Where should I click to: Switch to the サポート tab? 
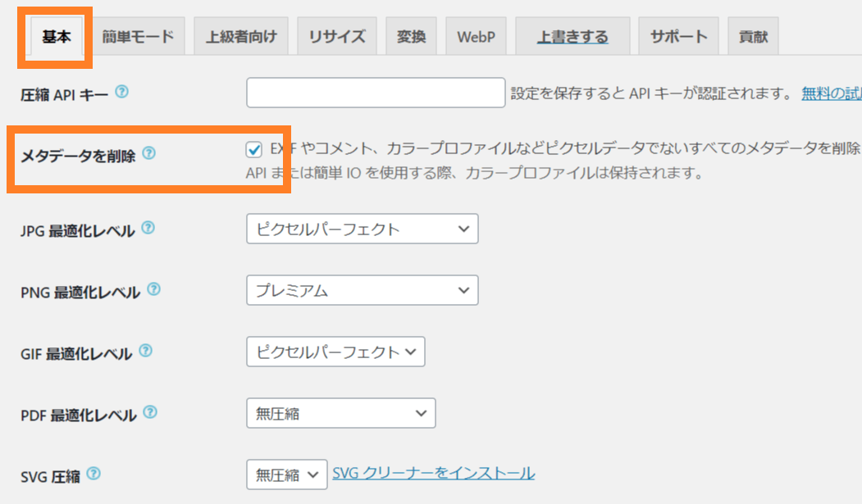tap(679, 36)
